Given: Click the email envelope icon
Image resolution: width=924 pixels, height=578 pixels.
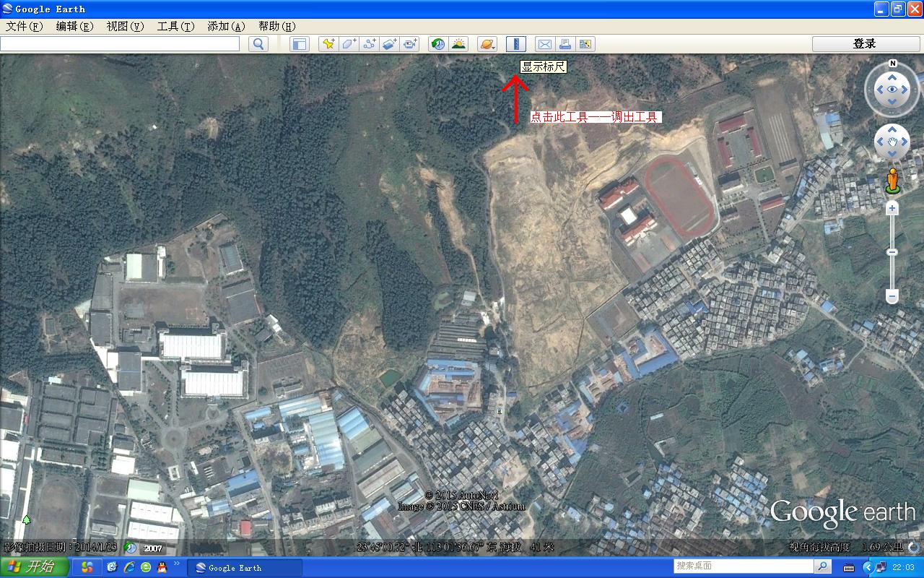Looking at the screenshot, I should (x=545, y=44).
